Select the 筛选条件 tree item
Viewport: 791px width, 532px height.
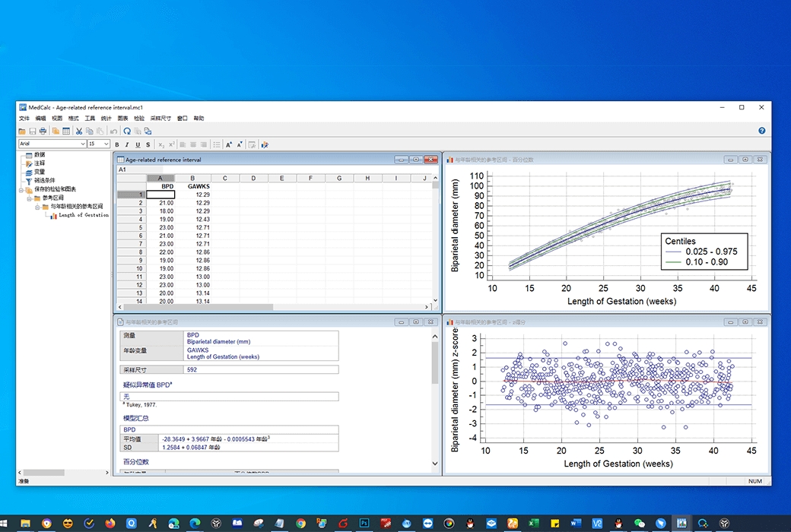click(44, 180)
